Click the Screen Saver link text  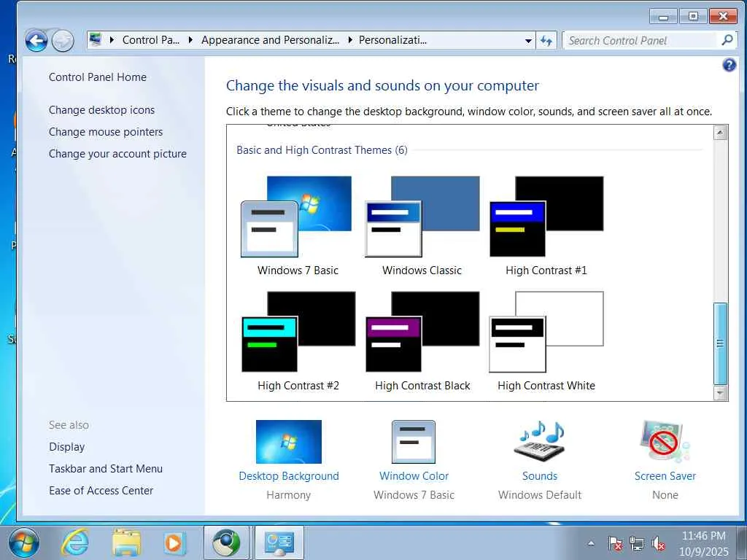pyautogui.click(x=665, y=475)
